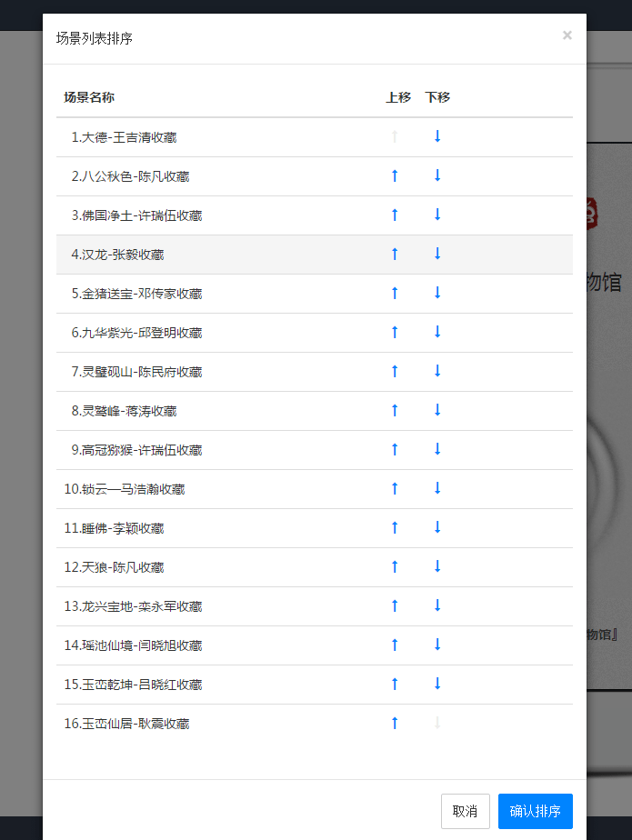Click the 场景名称 column header
This screenshot has height=840, width=632.
[89, 97]
